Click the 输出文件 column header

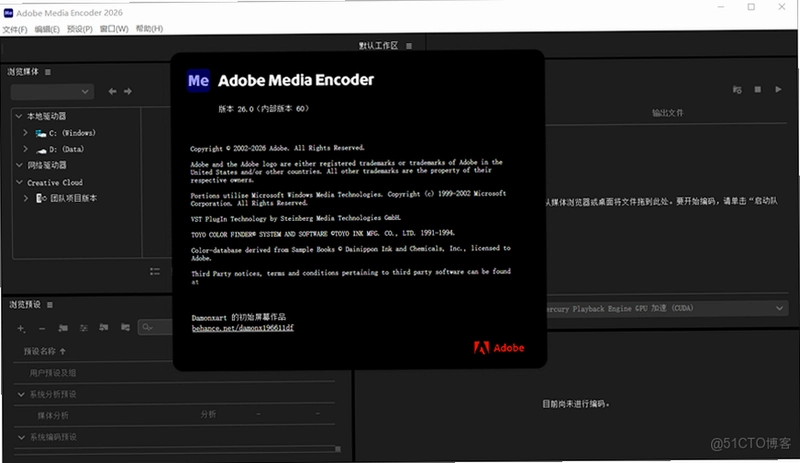[x=667, y=113]
